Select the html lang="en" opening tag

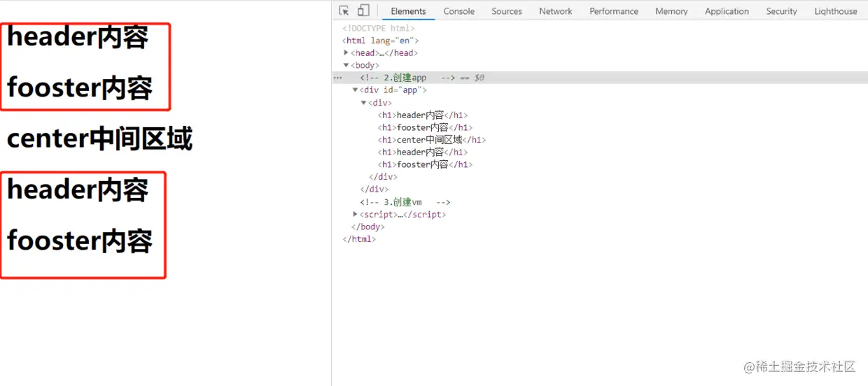click(x=380, y=41)
